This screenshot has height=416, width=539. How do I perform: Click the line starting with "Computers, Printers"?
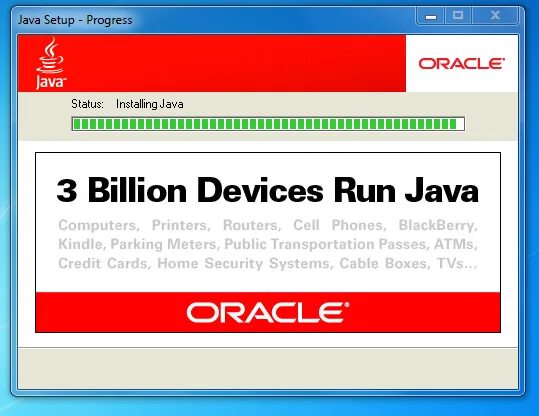click(268, 226)
